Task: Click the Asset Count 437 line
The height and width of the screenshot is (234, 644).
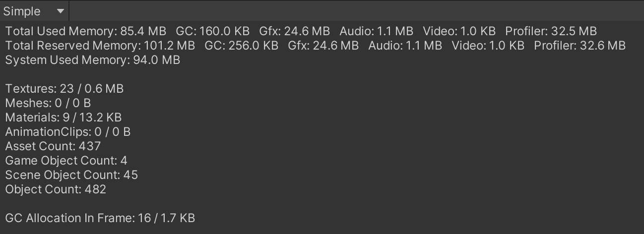Action: point(53,146)
